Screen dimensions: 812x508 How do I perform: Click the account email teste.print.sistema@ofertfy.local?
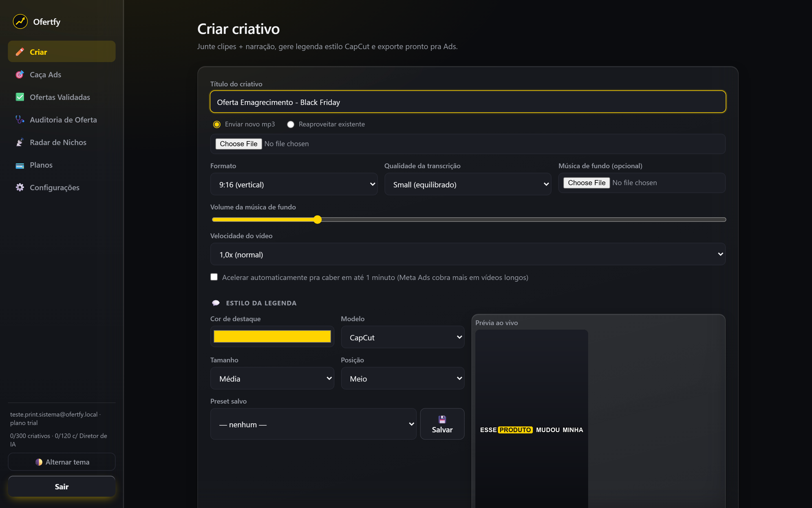(x=54, y=414)
